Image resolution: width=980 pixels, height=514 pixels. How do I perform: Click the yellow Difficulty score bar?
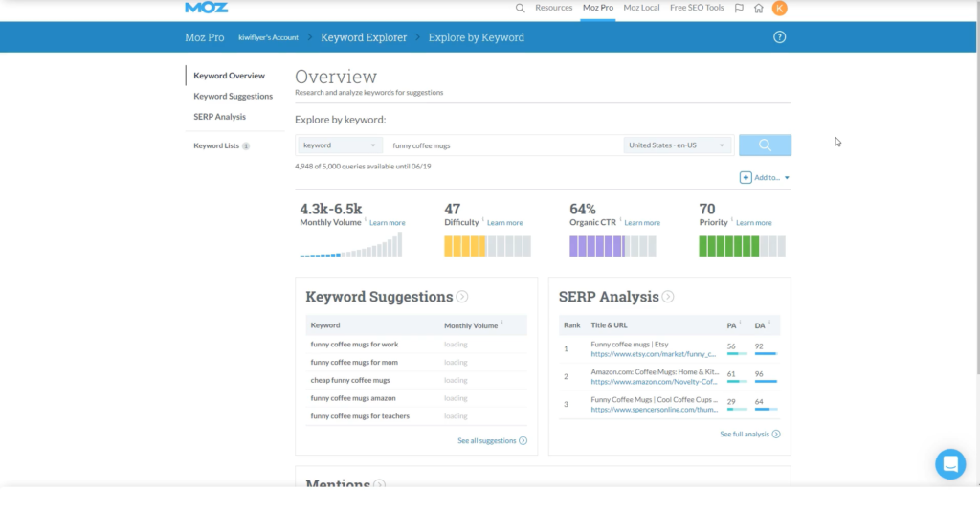tap(487, 246)
